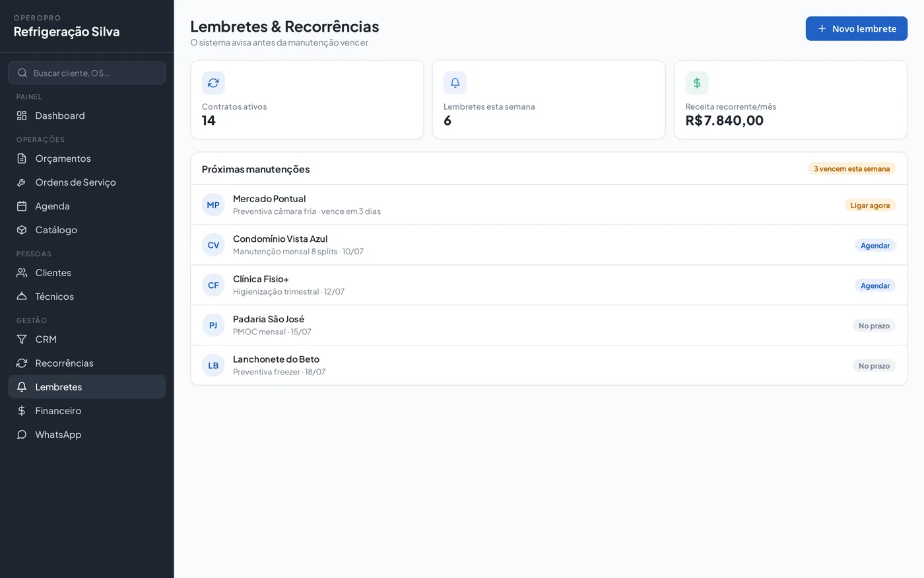924x578 pixels.
Task: Click the Agenda calendar icon
Action: pyautogui.click(x=22, y=206)
